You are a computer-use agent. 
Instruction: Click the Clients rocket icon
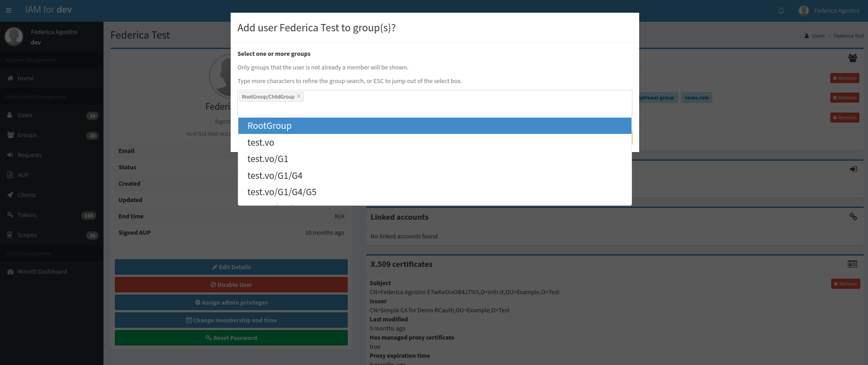10,195
